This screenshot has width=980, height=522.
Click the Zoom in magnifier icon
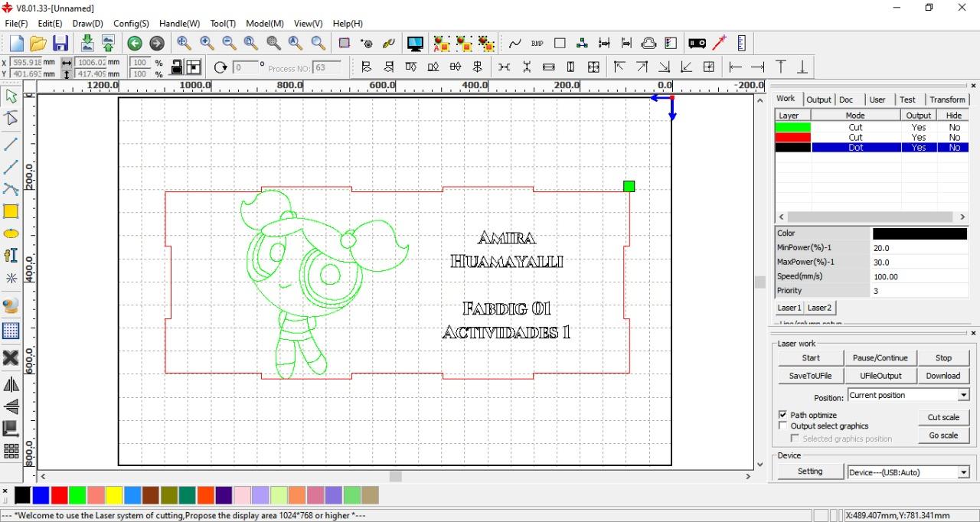click(207, 44)
